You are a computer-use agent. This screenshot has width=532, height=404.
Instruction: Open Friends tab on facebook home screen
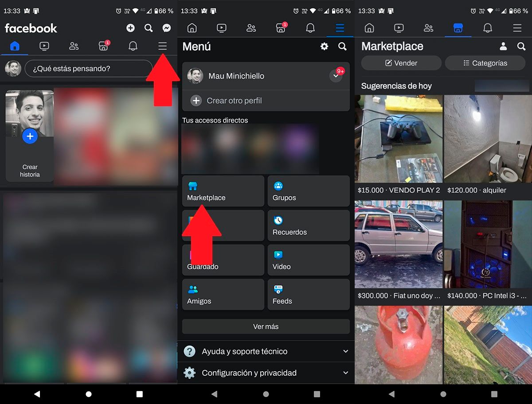point(74,46)
